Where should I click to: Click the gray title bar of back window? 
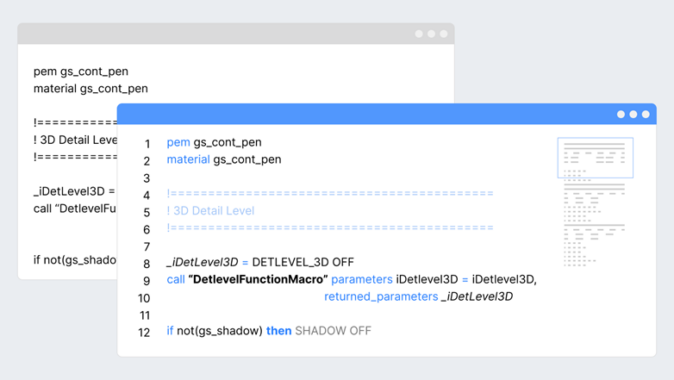coord(236,34)
